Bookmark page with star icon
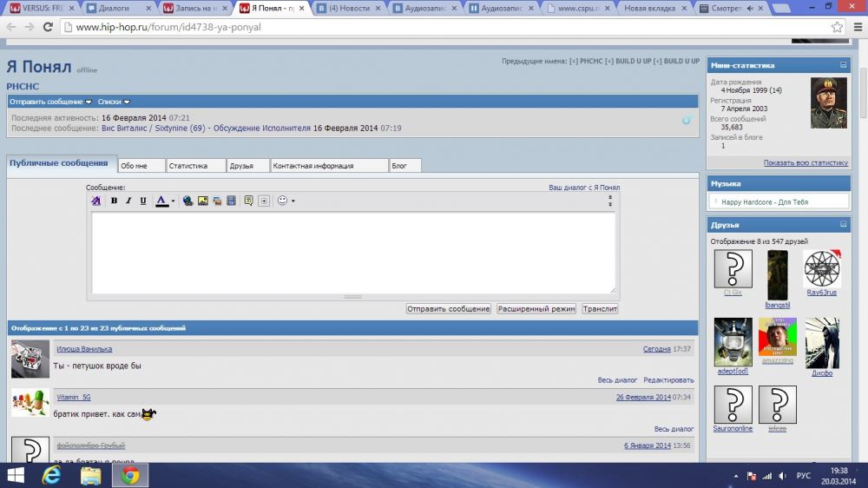Viewport: 868px width, 488px height. click(x=837, y=27)
